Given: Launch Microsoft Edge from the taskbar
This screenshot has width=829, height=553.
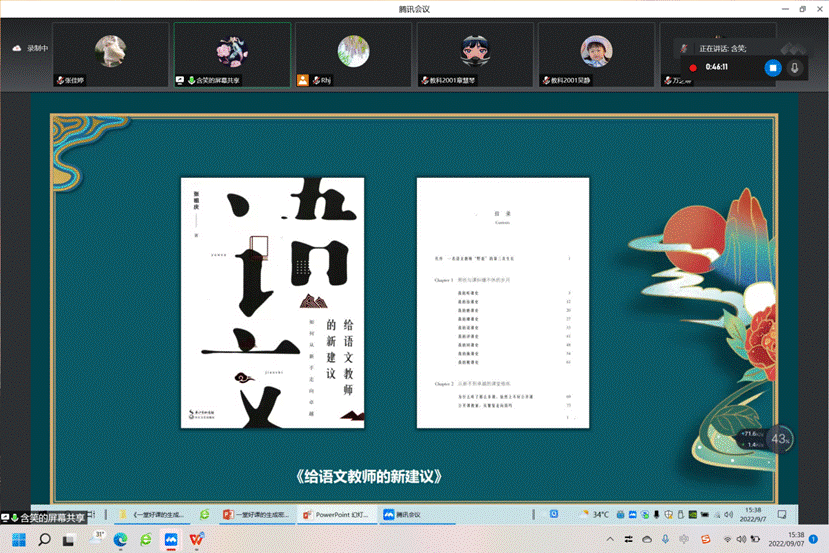Looking at the screenshot, I should 121,539.
